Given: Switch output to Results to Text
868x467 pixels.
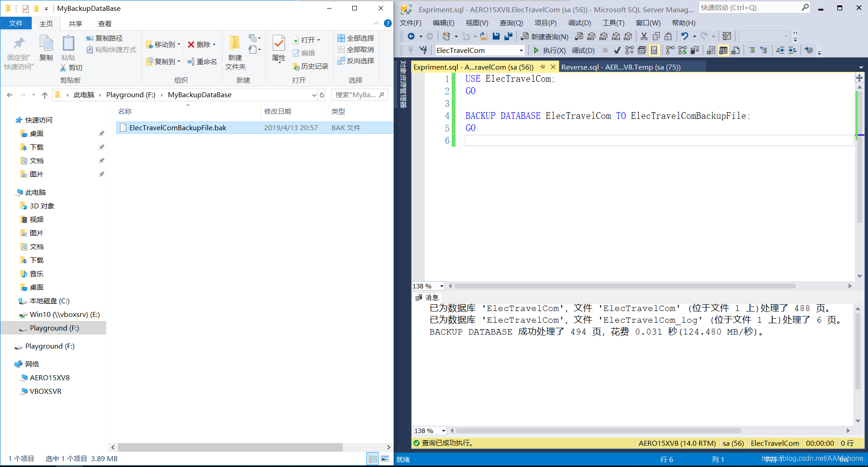Looking at the screenshot, I should [x=711, y=50].
